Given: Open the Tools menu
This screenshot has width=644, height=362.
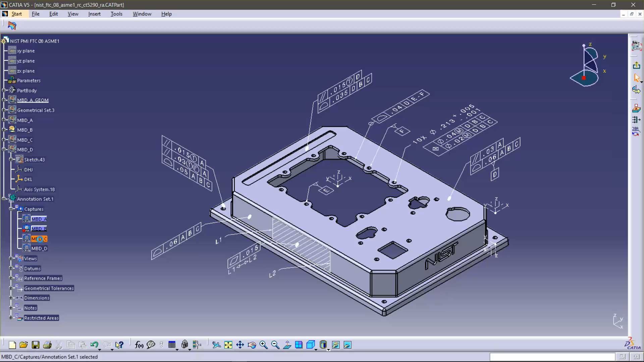Looking at the screenshot, I should 116,14.
